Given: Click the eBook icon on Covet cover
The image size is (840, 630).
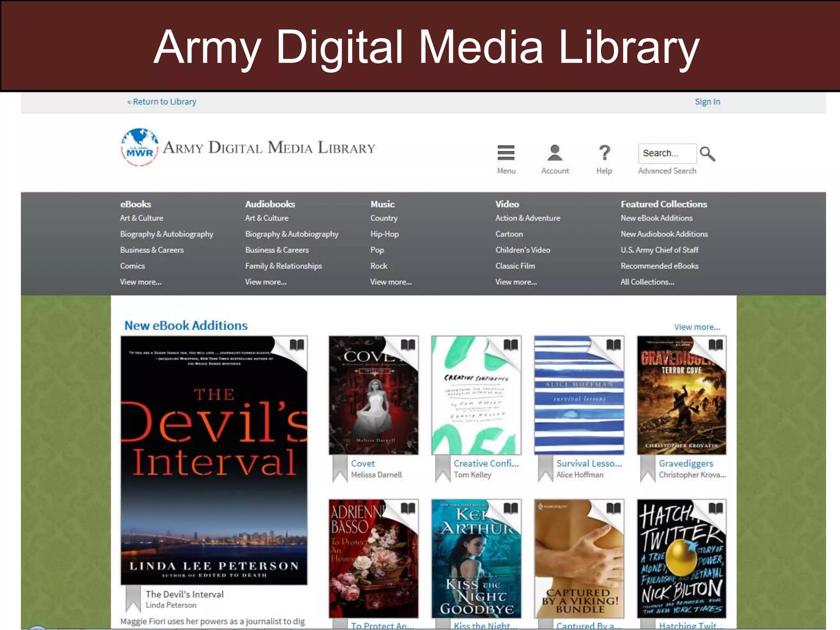Looking at the screenshot, I should point(408,345).
